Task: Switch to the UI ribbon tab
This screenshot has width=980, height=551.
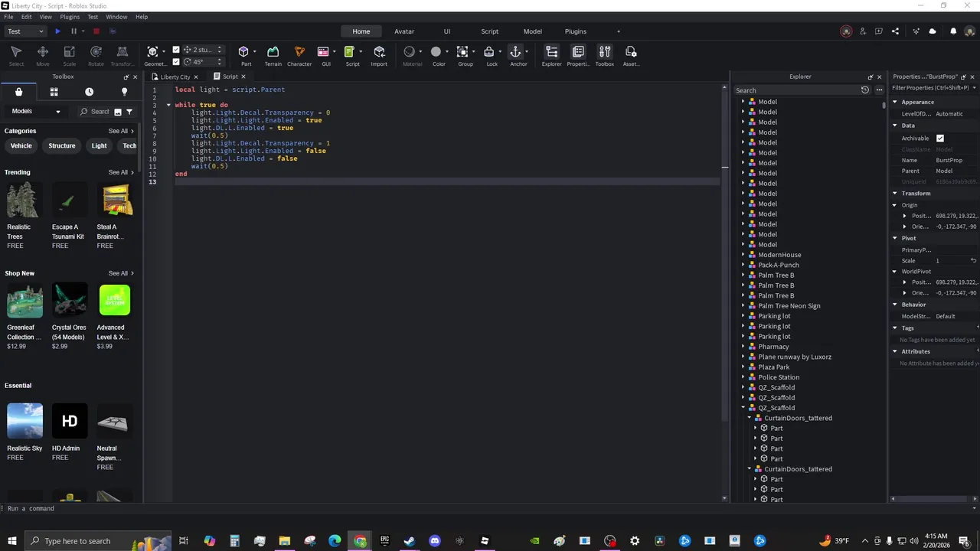Action: pos(447,31)
